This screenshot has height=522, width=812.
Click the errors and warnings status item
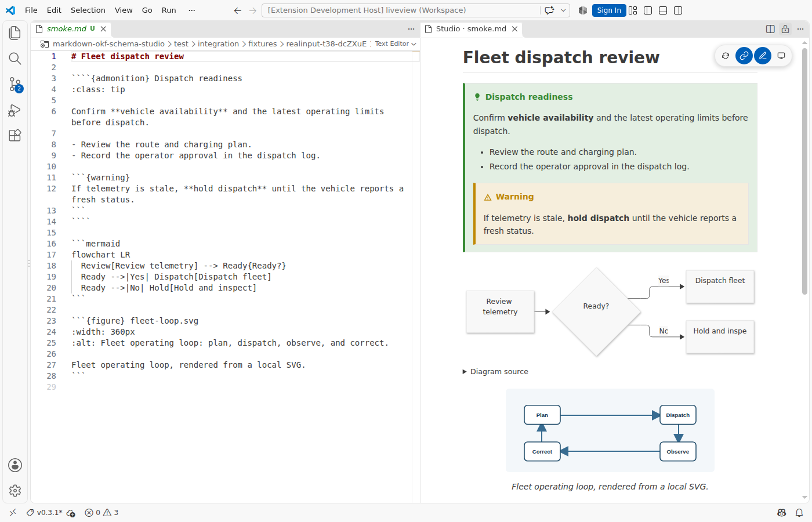[101, 513]
